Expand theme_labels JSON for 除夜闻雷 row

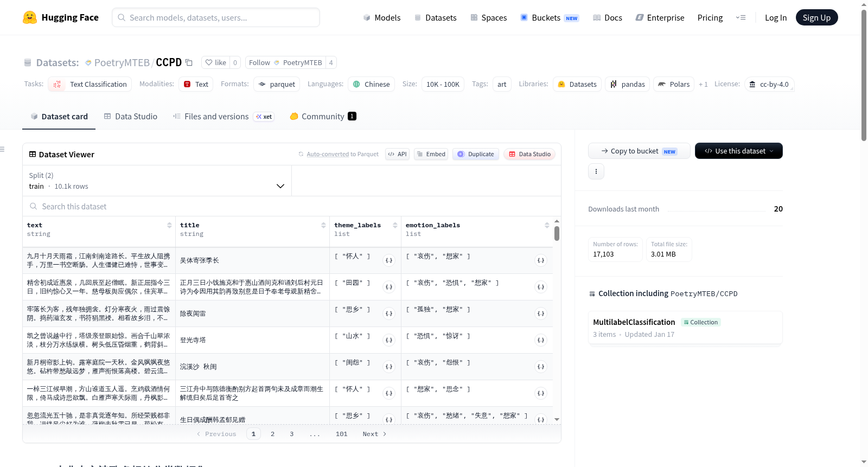point(389,314)
